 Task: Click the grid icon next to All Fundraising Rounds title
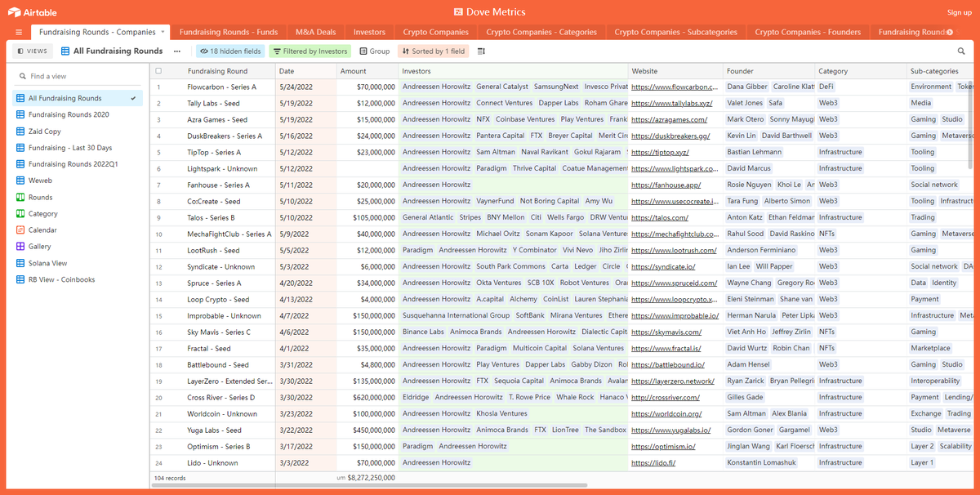(65, 51)
